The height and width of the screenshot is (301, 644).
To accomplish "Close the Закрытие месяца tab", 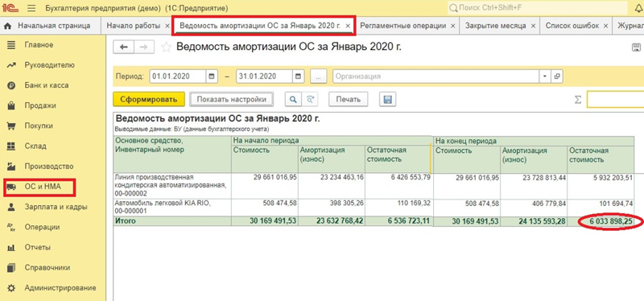I will click(533, 26).
